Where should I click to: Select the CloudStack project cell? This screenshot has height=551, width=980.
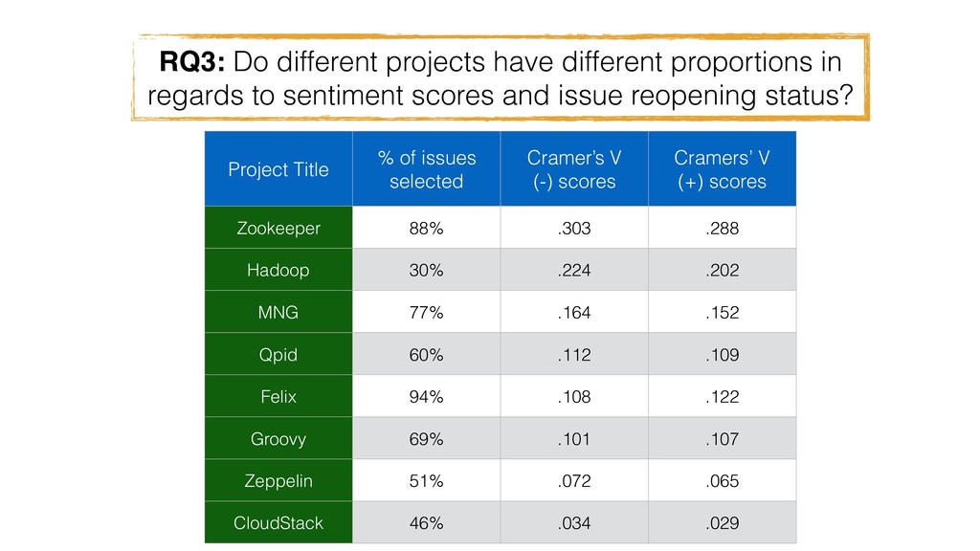tap(278, 522)
